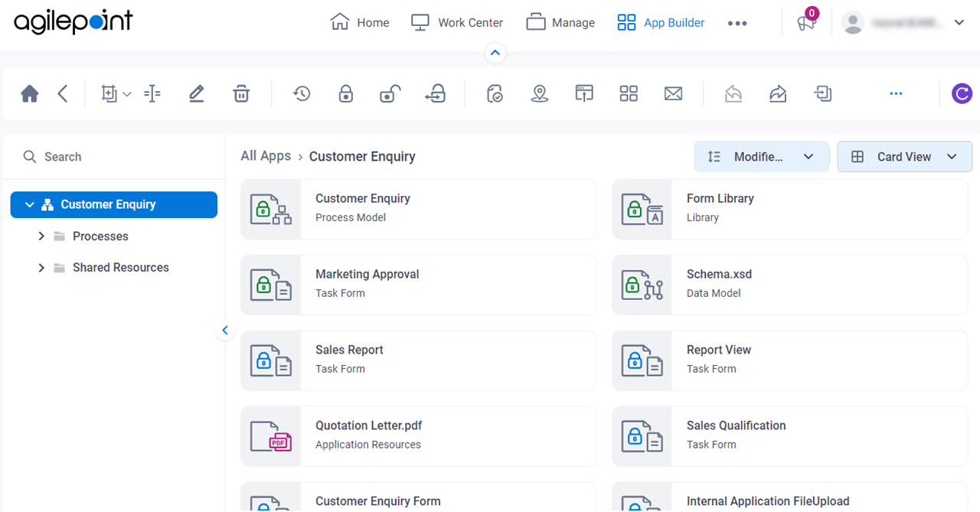Go back with the left arrow icon
Screen dimensions: 980x512
[x=63, y=94]
